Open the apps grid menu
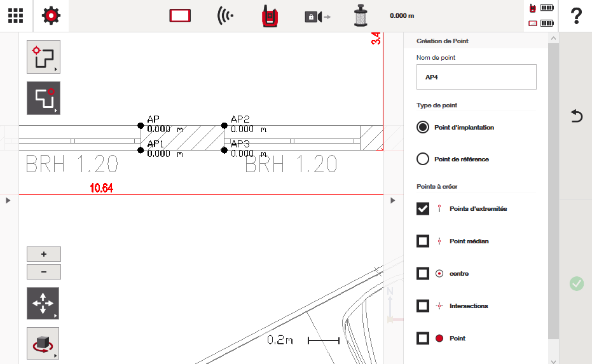 (x=16, y=16)
